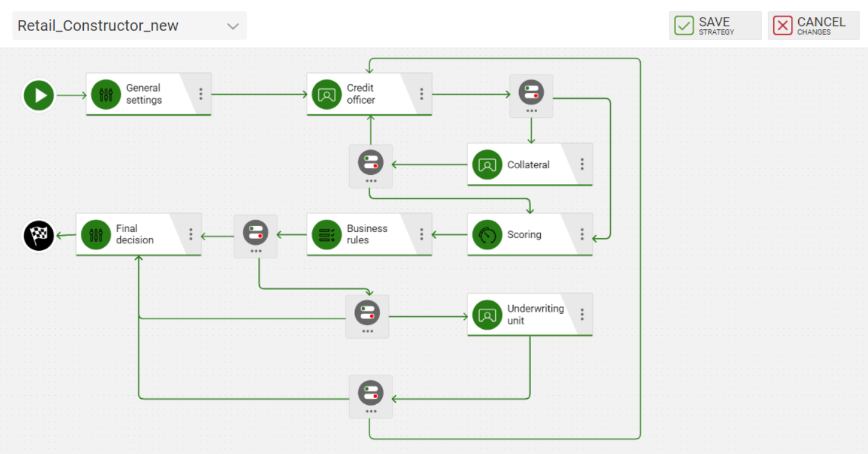
Task: Click the Cancel Changes button
Action: (813, 25)
